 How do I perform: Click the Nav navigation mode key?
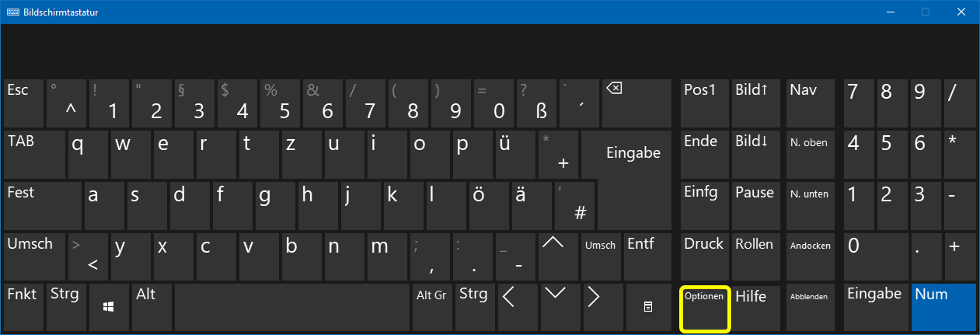[809, 103]
